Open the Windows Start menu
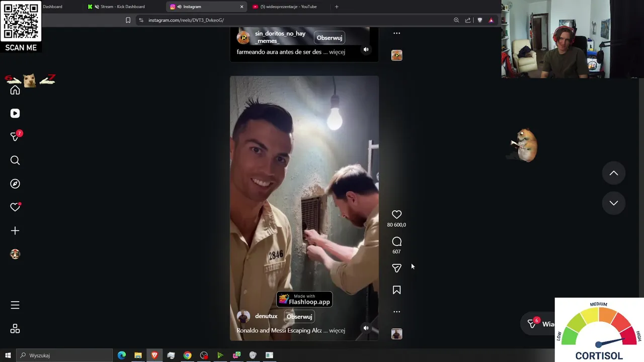The height and width of the screenshot is (362, 644). pos(8,355)
